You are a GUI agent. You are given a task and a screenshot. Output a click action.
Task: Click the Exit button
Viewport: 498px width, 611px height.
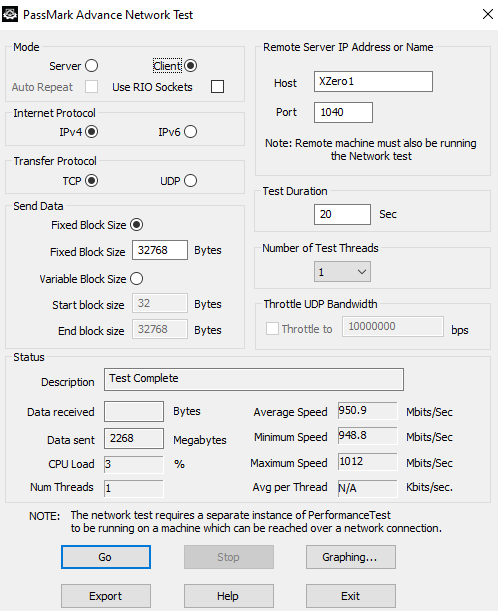[351, 596]
